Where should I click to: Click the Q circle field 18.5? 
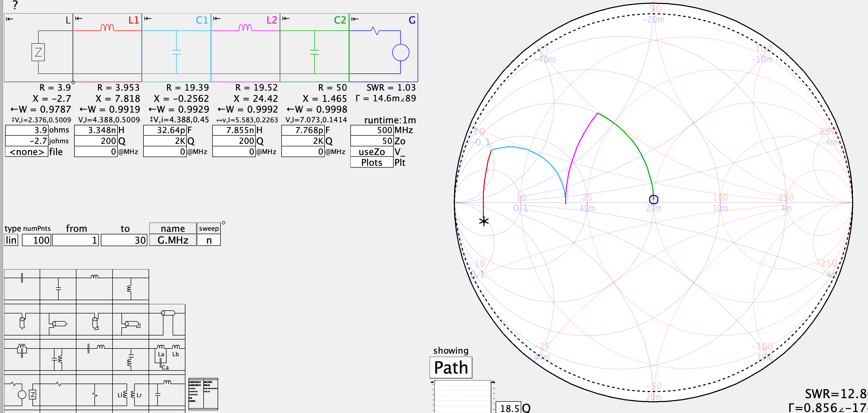pos(509,408)
